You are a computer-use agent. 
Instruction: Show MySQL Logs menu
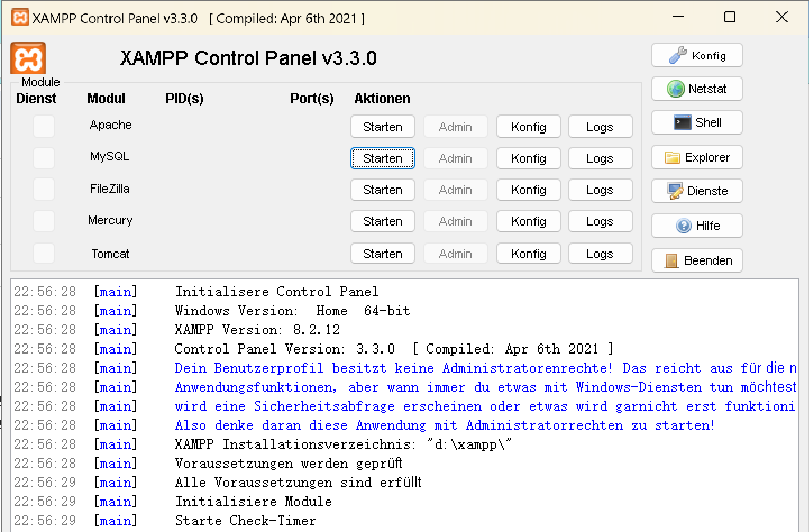[x=600, y=158]
